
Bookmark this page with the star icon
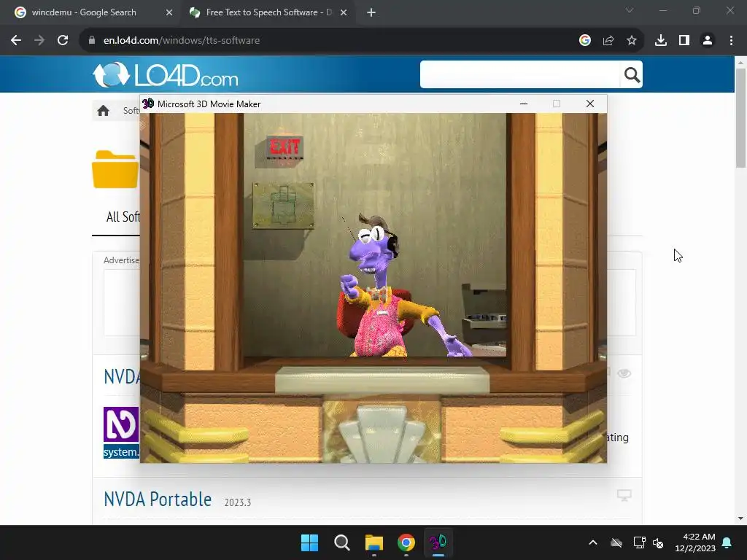coord(631,41)
